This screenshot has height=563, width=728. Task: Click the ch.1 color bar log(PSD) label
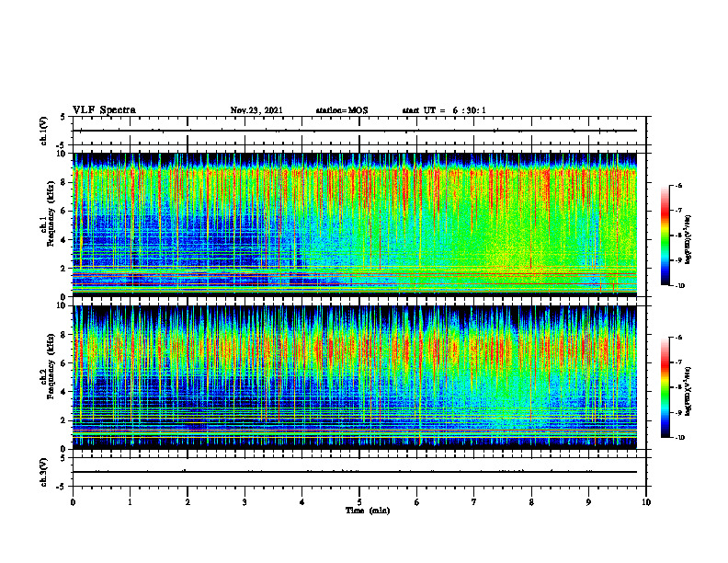point(688,240)
